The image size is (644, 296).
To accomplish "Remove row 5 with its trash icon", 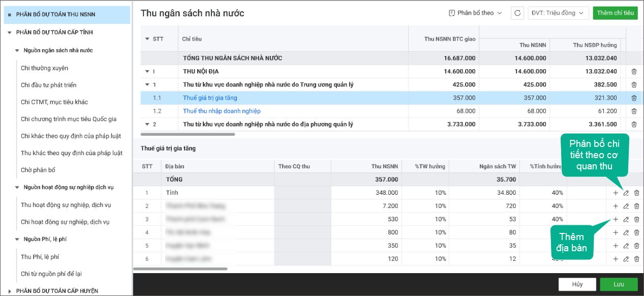I will (x=636, y=246).
